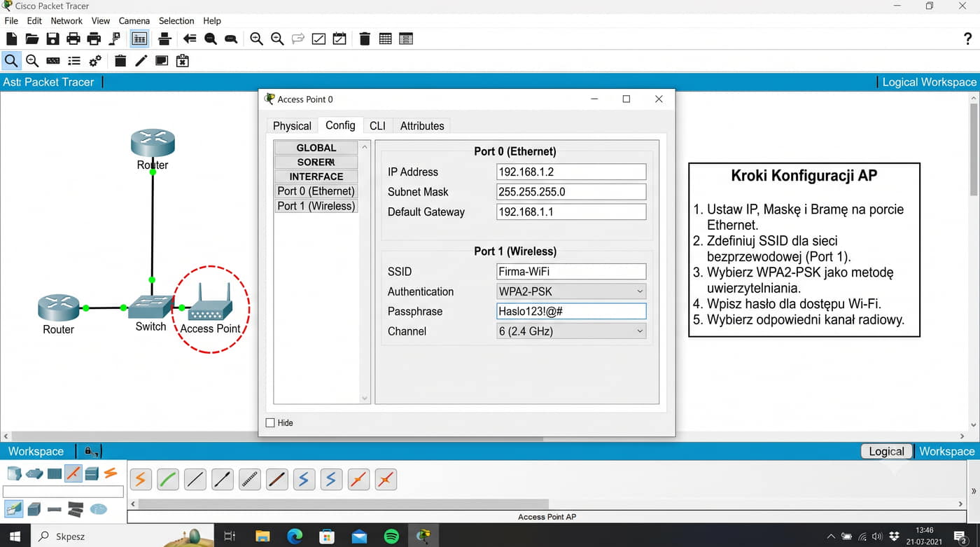Click the horizontal scrollbar under cable list
The height and width of the screenshot is (547, 980).
(342, 504)
